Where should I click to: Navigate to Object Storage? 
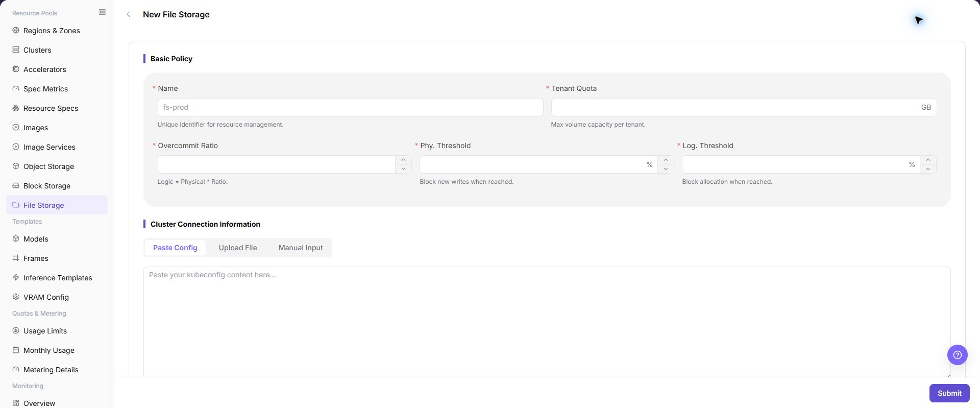tap(57, 166)
